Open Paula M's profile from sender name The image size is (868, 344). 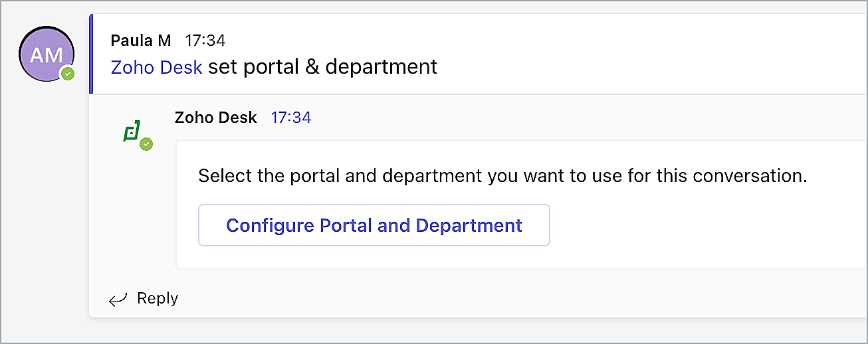click(x=141, y=41)
